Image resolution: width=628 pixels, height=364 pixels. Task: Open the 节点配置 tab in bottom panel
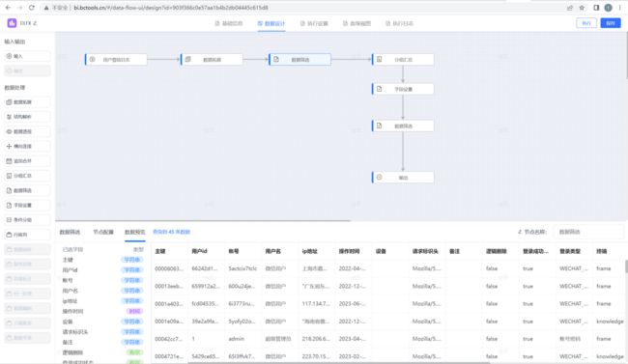(x=103, y=232)
